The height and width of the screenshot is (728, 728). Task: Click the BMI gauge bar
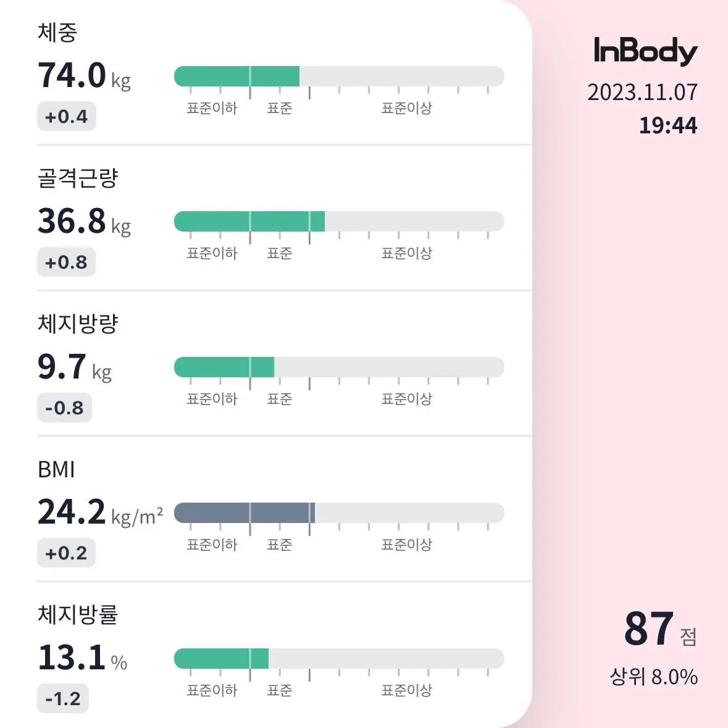point(340,512)
